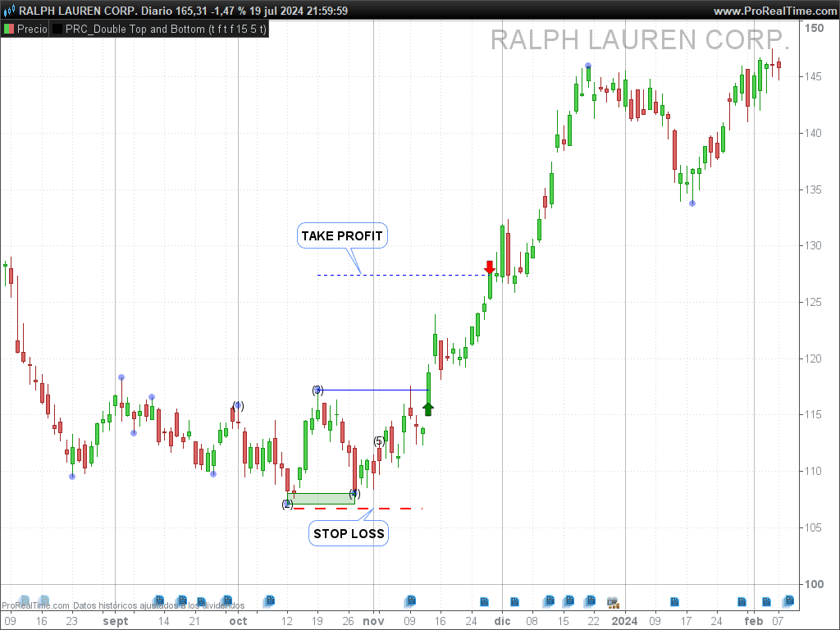Click the green buy arrow at breakout

coord(427,409)
